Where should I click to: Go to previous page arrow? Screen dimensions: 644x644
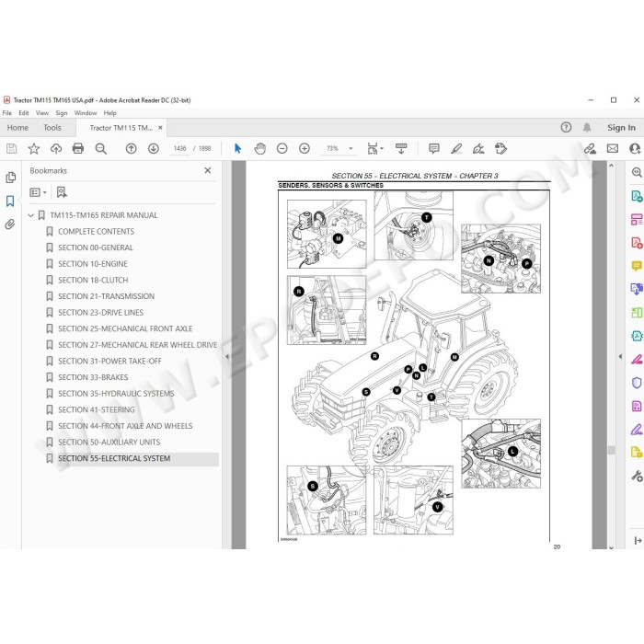click(x=131, y=149)
